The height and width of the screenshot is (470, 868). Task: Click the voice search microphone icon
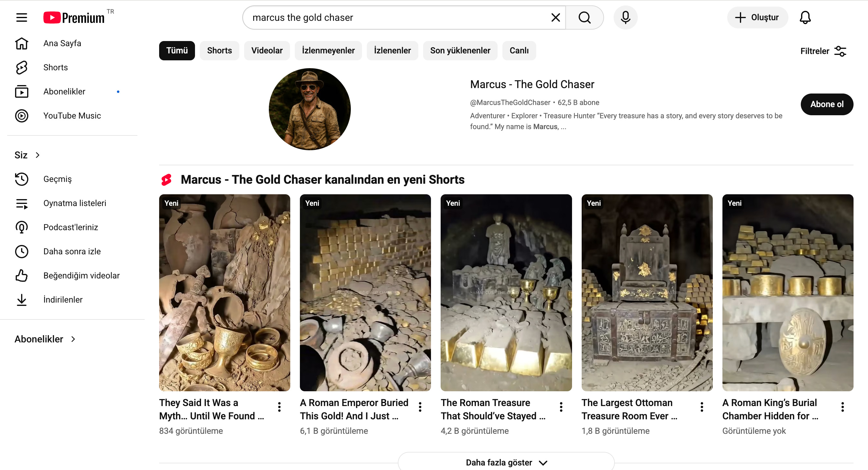click(625, 17)
